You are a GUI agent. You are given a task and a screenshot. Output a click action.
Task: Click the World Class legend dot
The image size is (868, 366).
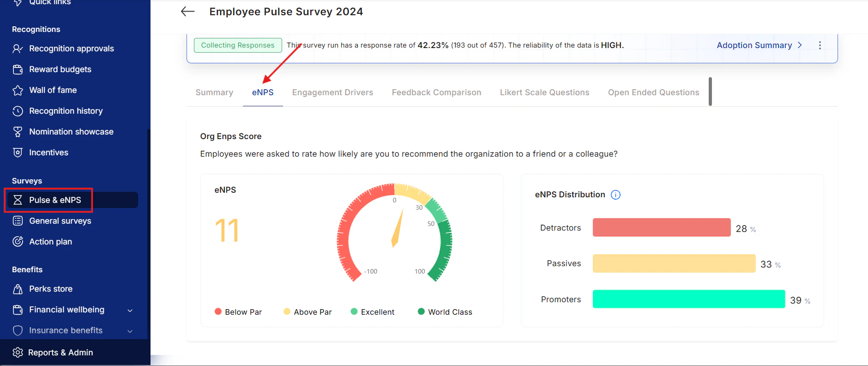[x=421, y=311]
